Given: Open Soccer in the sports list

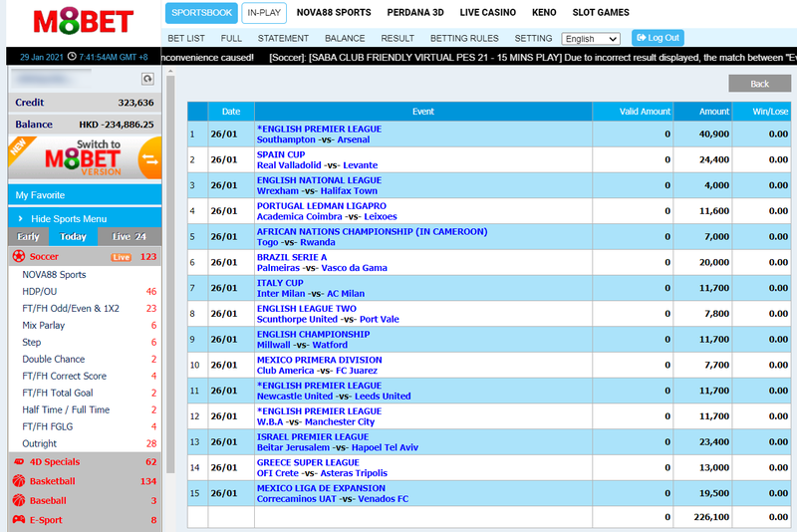Looking at the screenshot, I should (x=44, y=257).
